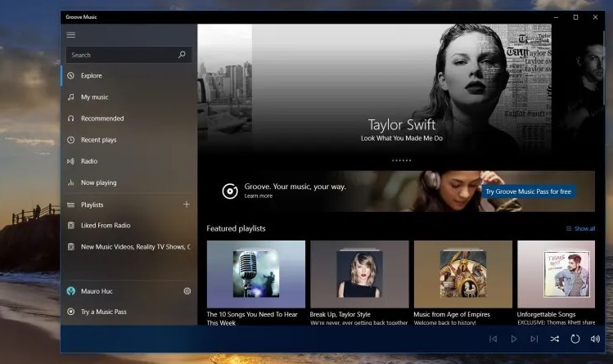Click the carousel page indicator dots
Image resolution: width=613 pixels, height=364 pixels.
click(x=402, y=160)
